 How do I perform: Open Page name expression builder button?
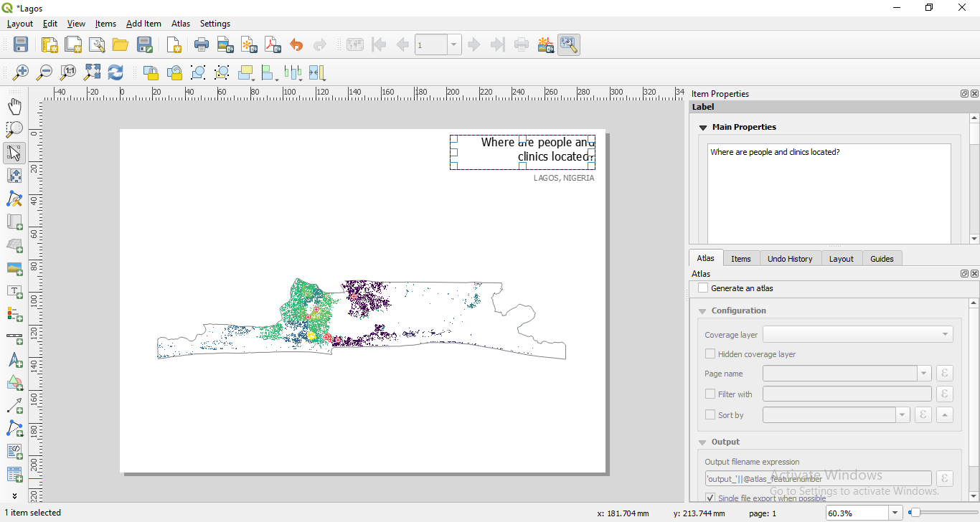[945, 374]
